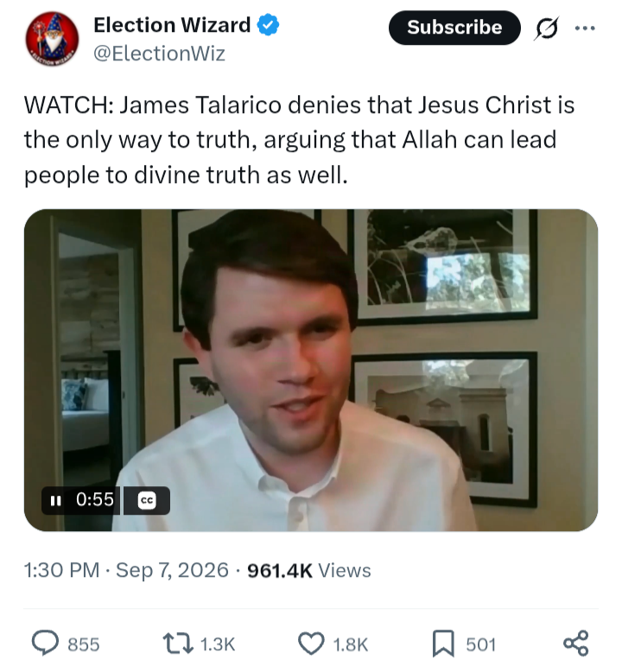Repost using the retweet arrows icon
Viewport: 622px width, 672px height.
(178, 643)
